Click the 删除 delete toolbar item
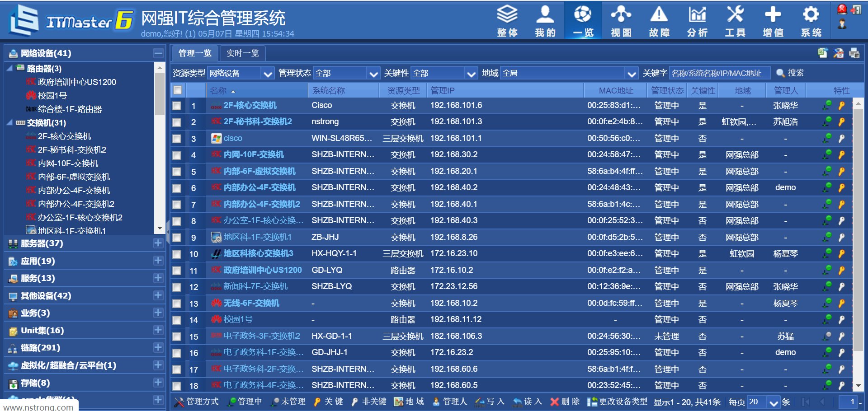868x411 pixels. (565, 402)
